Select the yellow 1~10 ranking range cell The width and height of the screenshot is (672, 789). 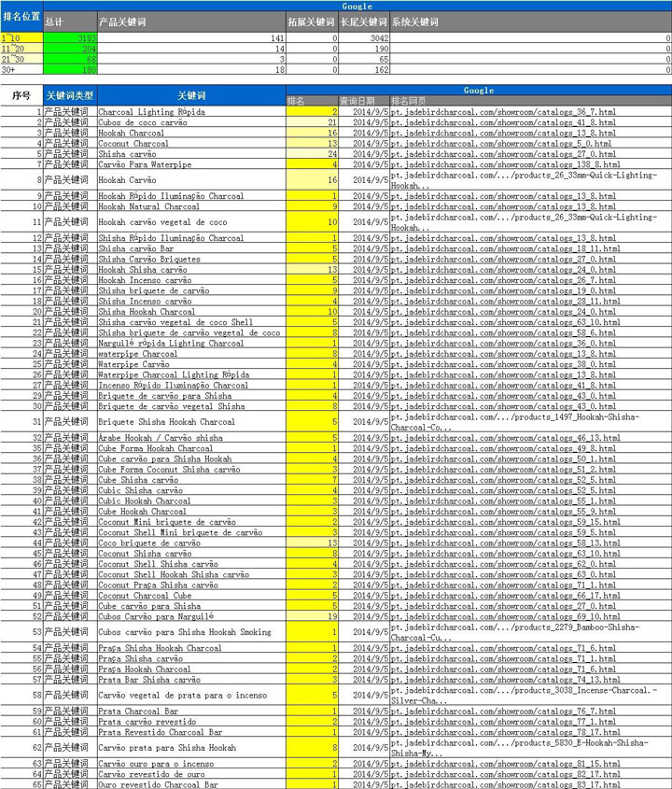point(21,38)
